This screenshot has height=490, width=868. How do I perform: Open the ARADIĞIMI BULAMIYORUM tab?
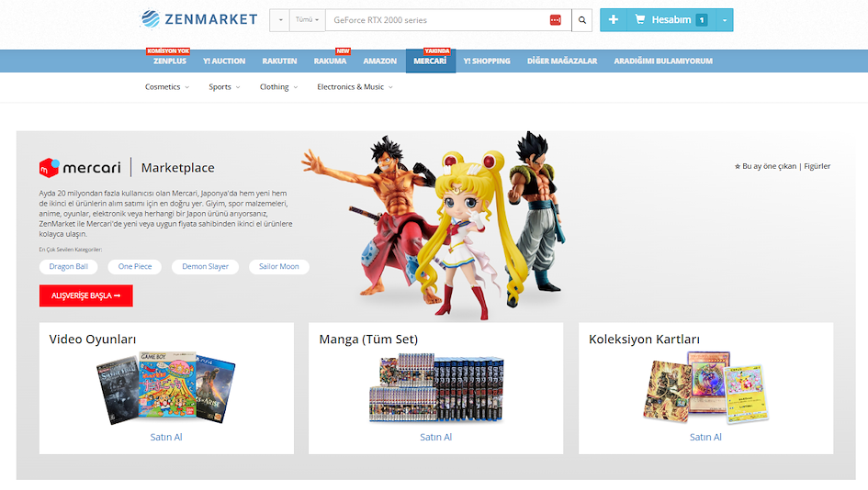click(x=663, y=61)
